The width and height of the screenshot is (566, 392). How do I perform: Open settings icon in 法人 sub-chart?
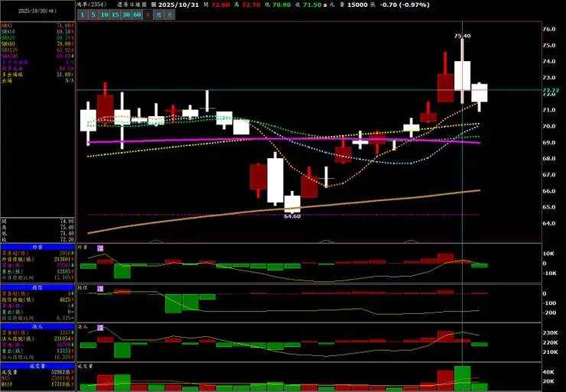[x=100, y=328]
